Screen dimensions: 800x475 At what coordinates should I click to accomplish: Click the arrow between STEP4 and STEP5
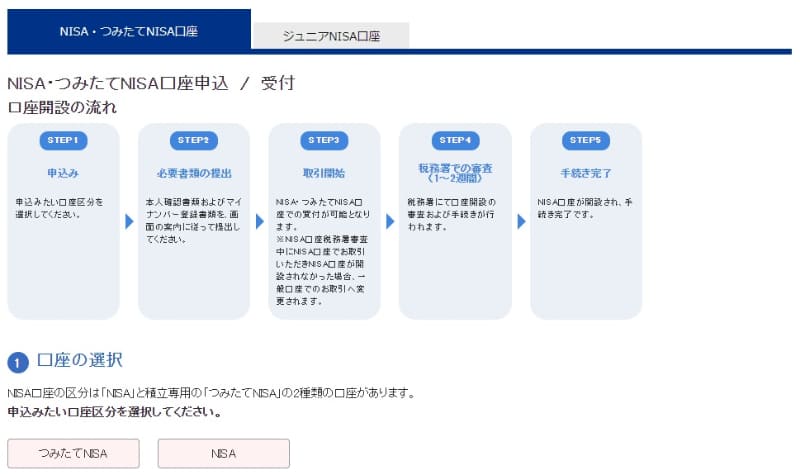pyautogui.click(x=521, y=221)
